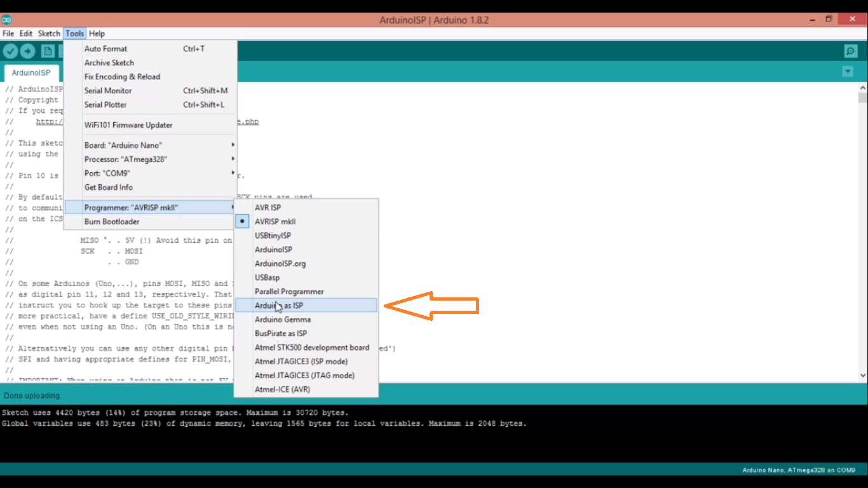Open Serial Plotter from the Tools menu
This screenshot has height=488, width=868.
click(x=106, y=104)
